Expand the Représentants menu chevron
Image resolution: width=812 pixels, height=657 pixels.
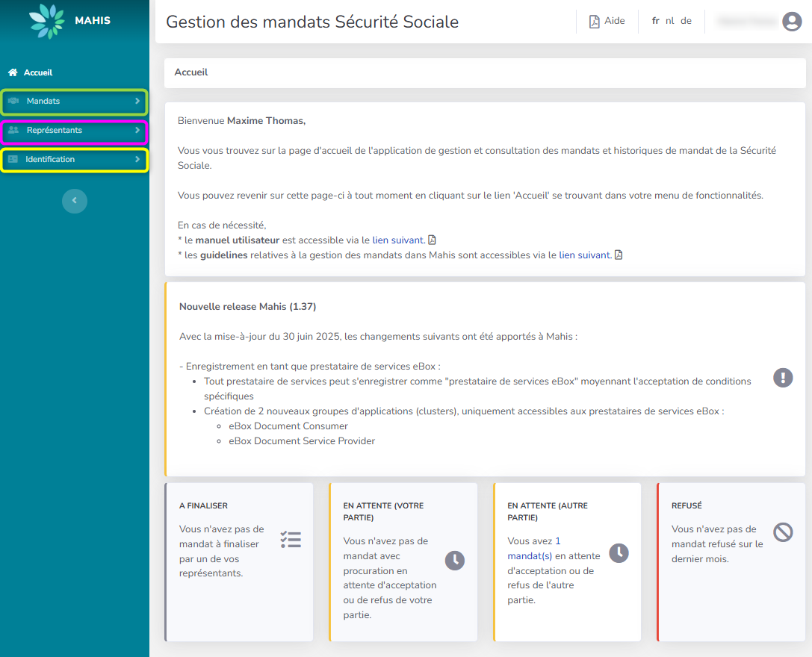click(x=137, y=130)
